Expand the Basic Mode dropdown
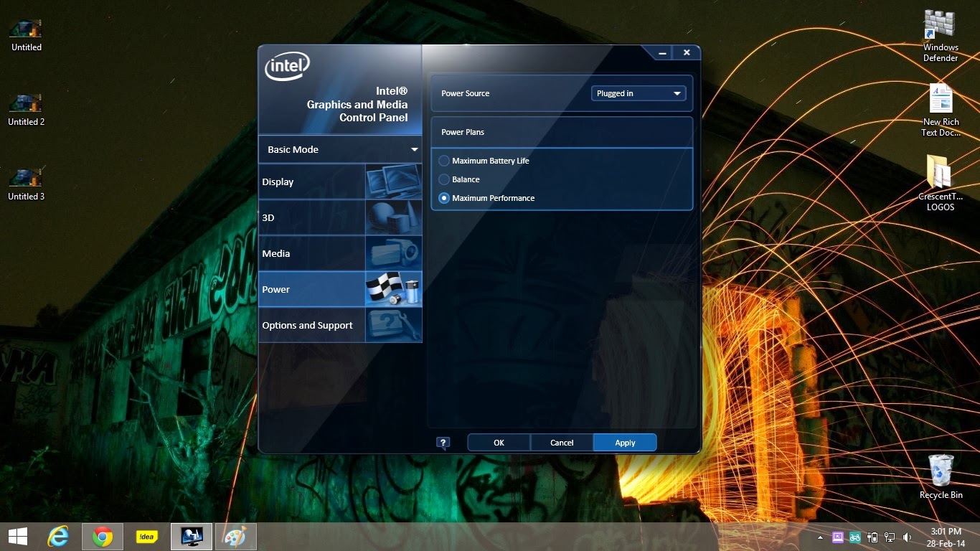The image size is (980, 551). pos(340,149)
